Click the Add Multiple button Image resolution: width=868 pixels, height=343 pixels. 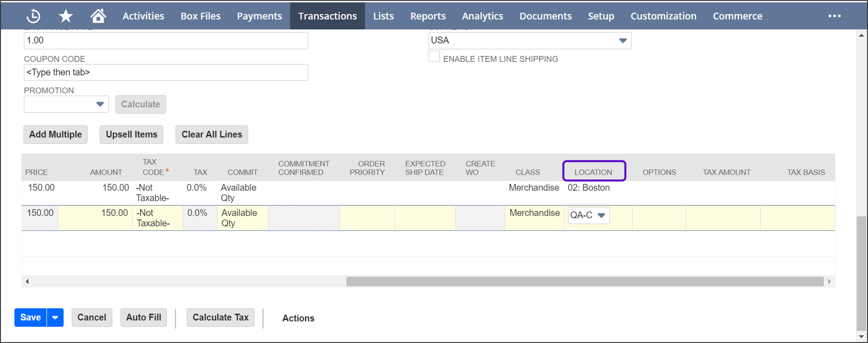(55, 134)
